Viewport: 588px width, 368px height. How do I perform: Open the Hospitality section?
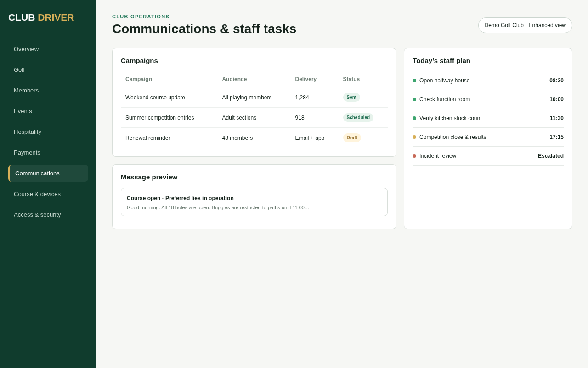pyautogui.click(x=48, y=132)
